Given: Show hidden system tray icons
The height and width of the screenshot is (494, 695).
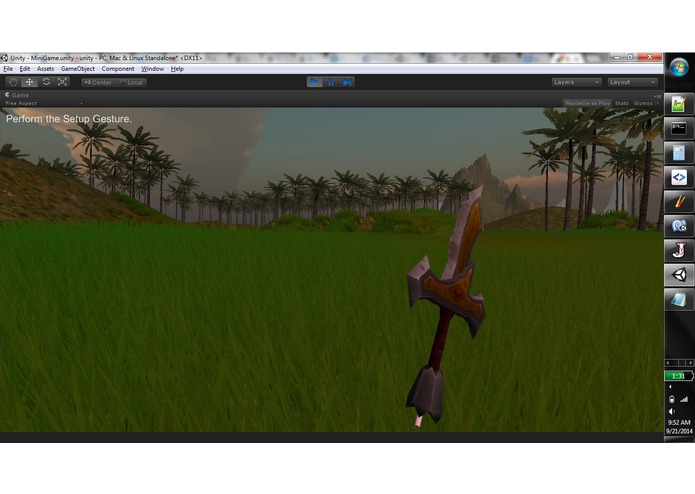Looking at the screenshot, I should 670,387.
